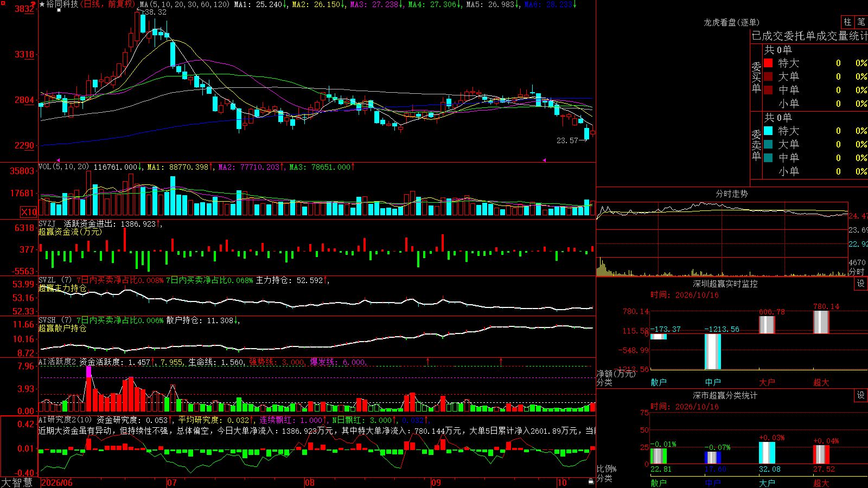Click the 大户 32.08 bar in 深市超赢分类统计
The width and height of the screenshot is (868, 488).
pos(767,453)
